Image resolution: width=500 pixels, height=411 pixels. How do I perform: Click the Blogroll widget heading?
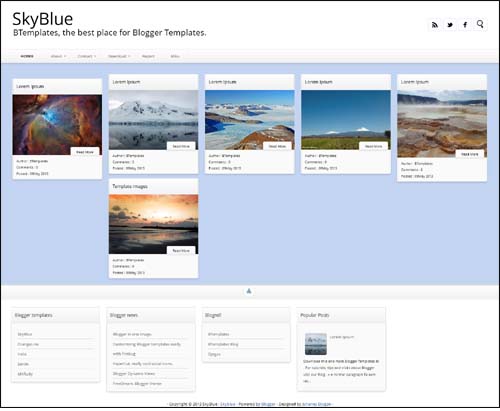(x=213, y=315)
